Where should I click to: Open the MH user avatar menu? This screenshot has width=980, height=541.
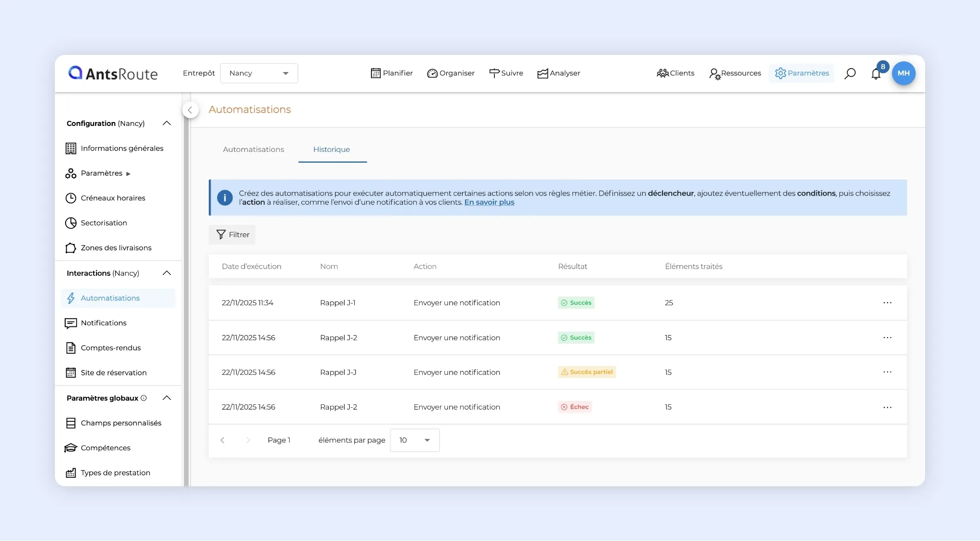pyautogui.click(x=904, y=73)
